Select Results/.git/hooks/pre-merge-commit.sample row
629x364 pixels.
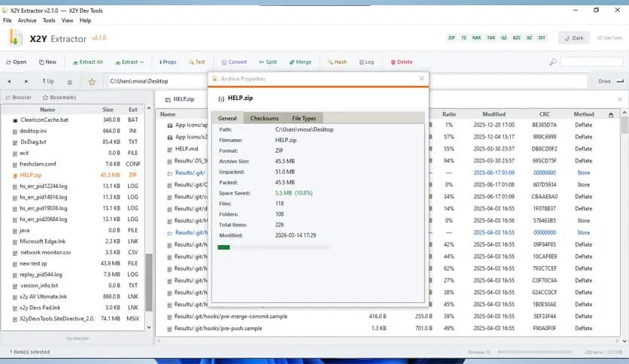pos(388,317)
